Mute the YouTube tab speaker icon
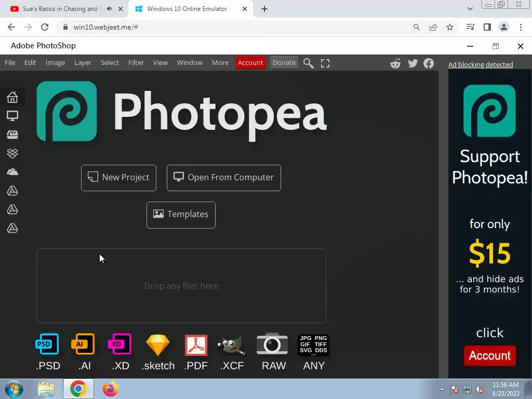Image resolution: width=532 pixels, height=399 pixels. 109,9
